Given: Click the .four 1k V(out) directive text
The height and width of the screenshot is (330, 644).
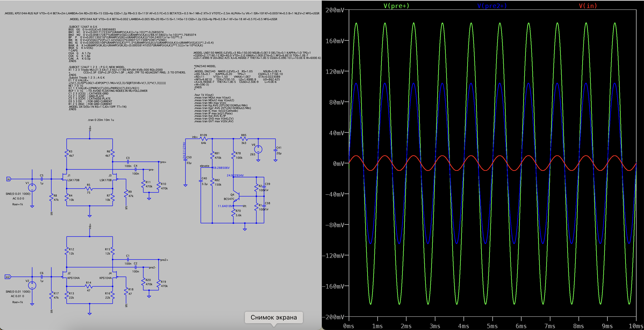Looking at the screenshot, I should point(204,95).
